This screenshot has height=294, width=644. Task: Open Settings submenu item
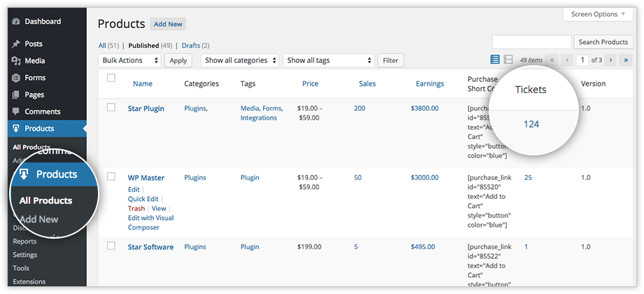click(24, 255)
